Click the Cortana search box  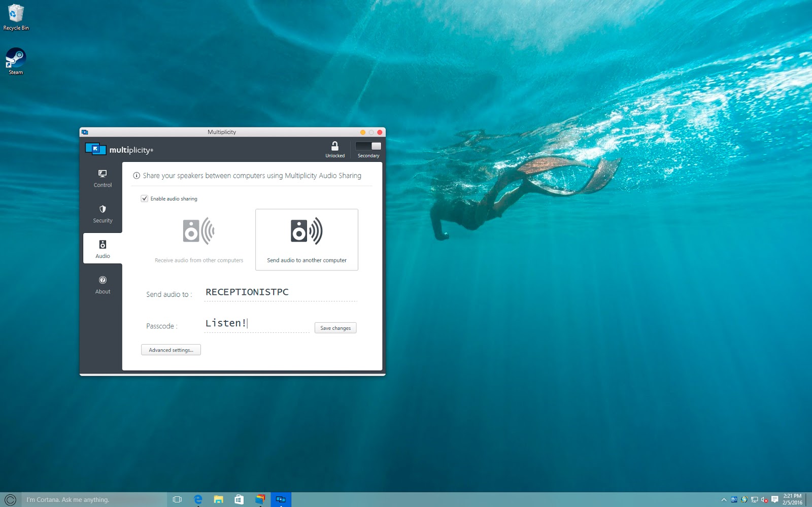(x=94, y=499)
